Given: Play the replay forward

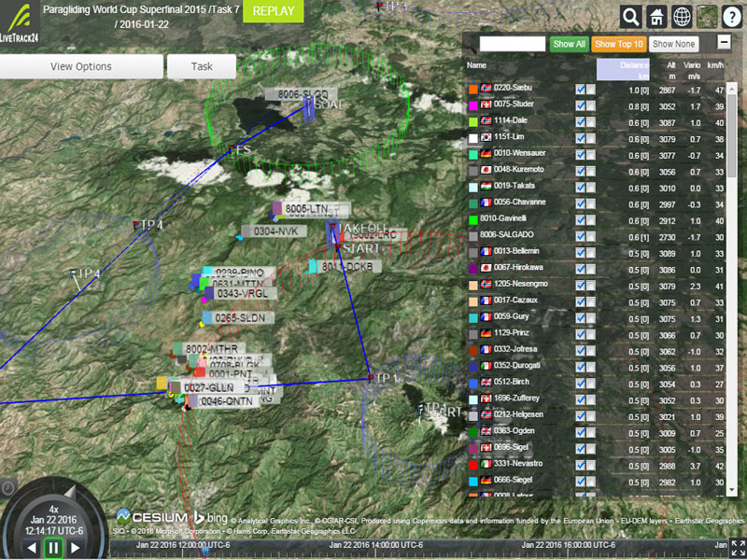Looking at the screenshot, I should click(x=75, y=547).
